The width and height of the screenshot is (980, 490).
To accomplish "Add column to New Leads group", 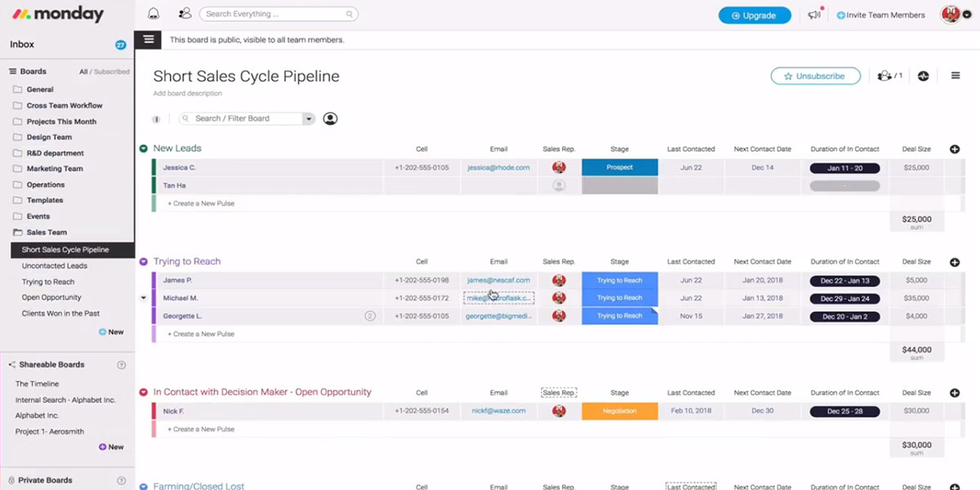I will coord(955,149).
